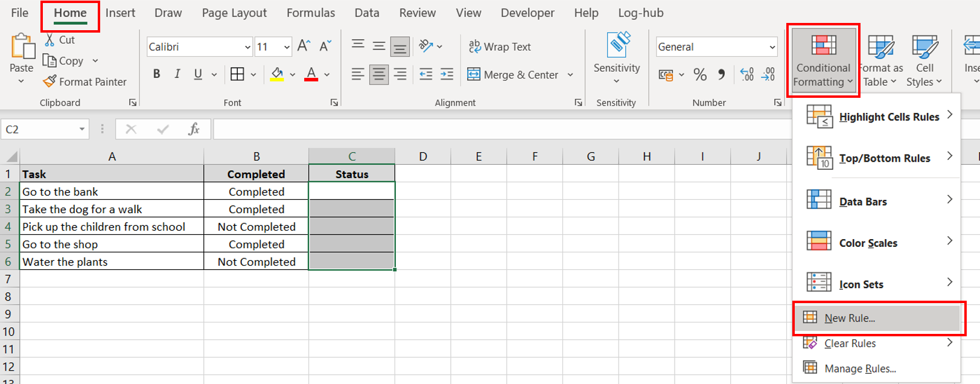Click the Format Painter brush icon

[49, 82]
